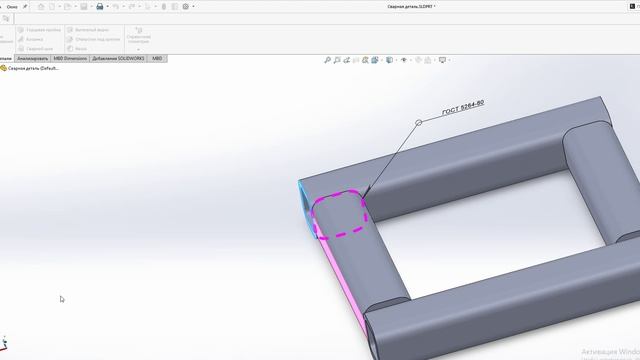Expand the Display Style dropdown arrow

tap(396, 60)
